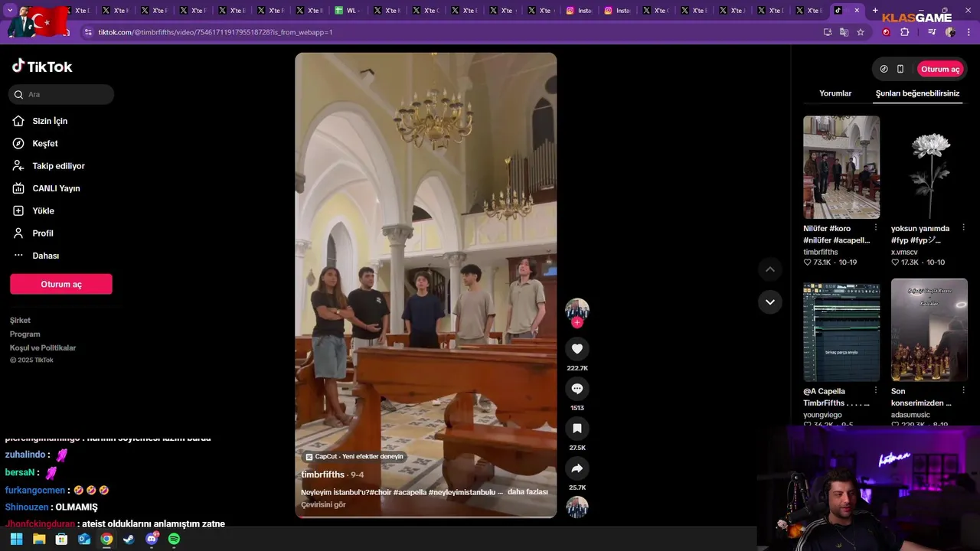Switch to the Şunları beğenebilirsiniz tab

tap(917, 93)
